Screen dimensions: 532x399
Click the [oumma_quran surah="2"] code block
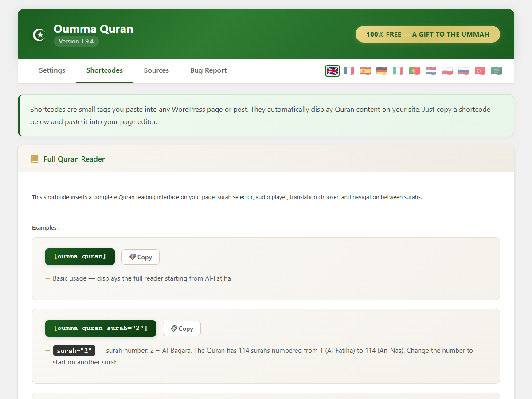(101, 329)
